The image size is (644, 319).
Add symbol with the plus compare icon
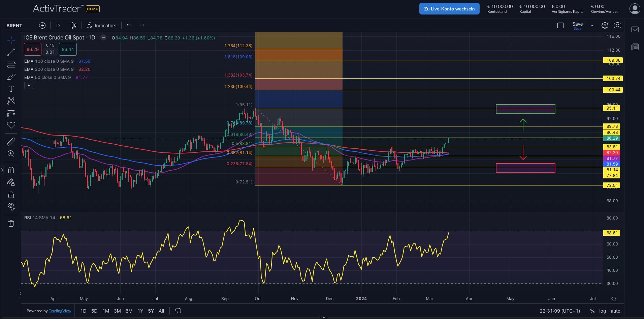[x=42, y=26]
